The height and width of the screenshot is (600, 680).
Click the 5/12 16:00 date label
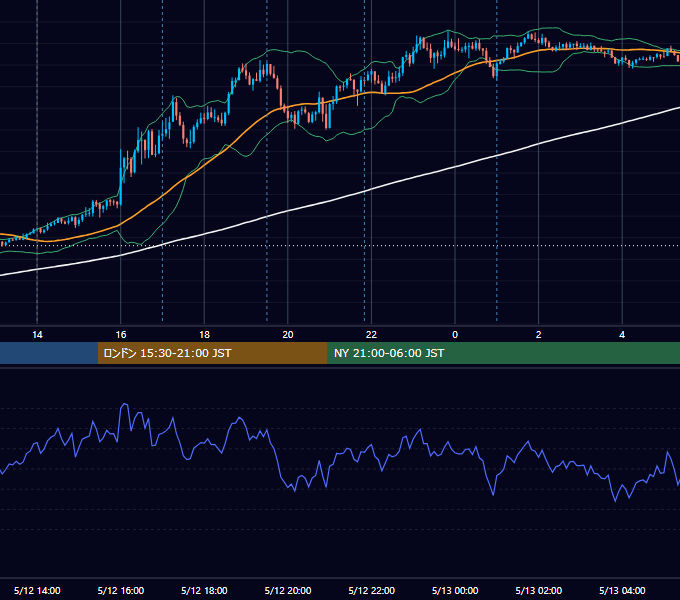point(121,590)
